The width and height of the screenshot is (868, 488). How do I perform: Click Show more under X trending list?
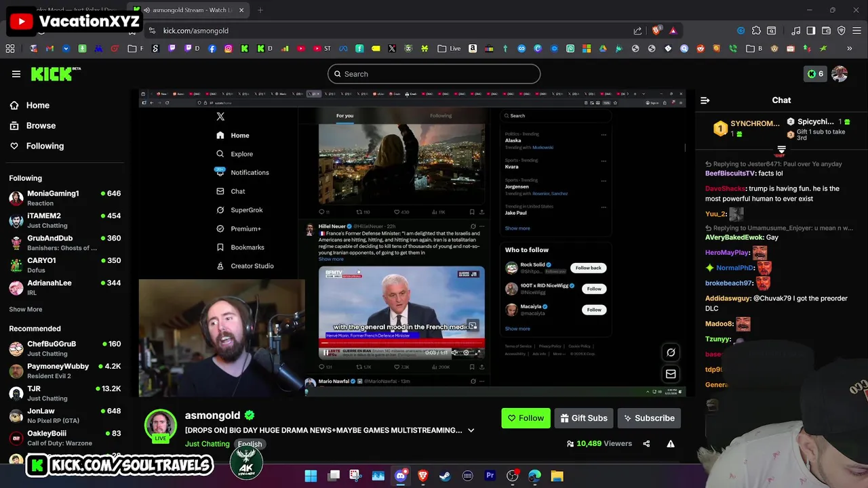(517, 228)
